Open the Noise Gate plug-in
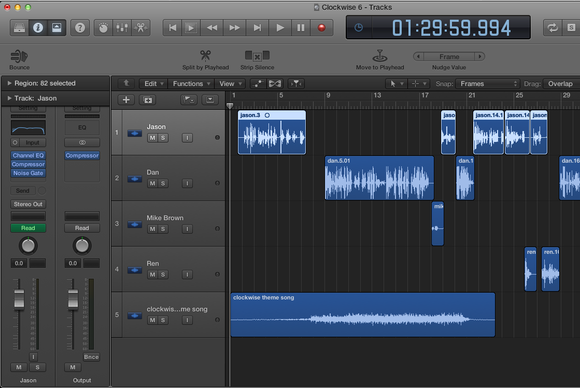 (x=28, y=173)
